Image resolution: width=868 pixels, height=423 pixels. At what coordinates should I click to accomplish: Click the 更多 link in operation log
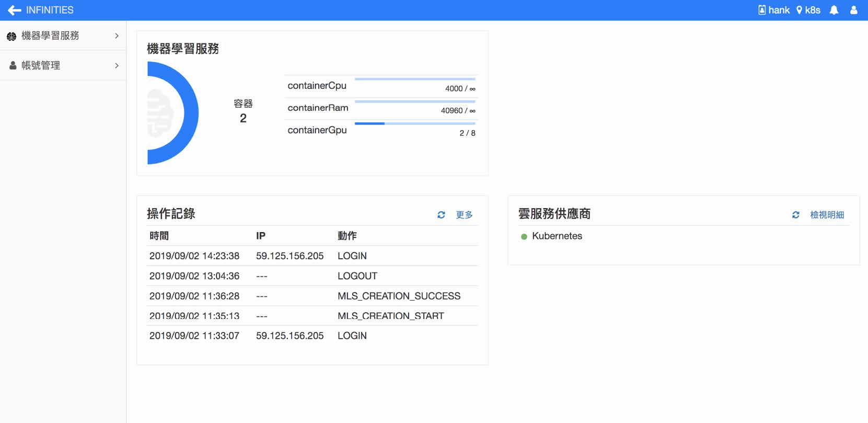coord(464,215)
